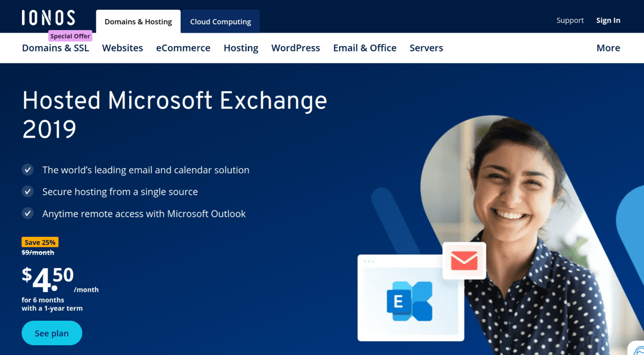The height and width of the screenshot is (355, 644).
Task: Click the Save 25% badge
Action: click(40, 242)
